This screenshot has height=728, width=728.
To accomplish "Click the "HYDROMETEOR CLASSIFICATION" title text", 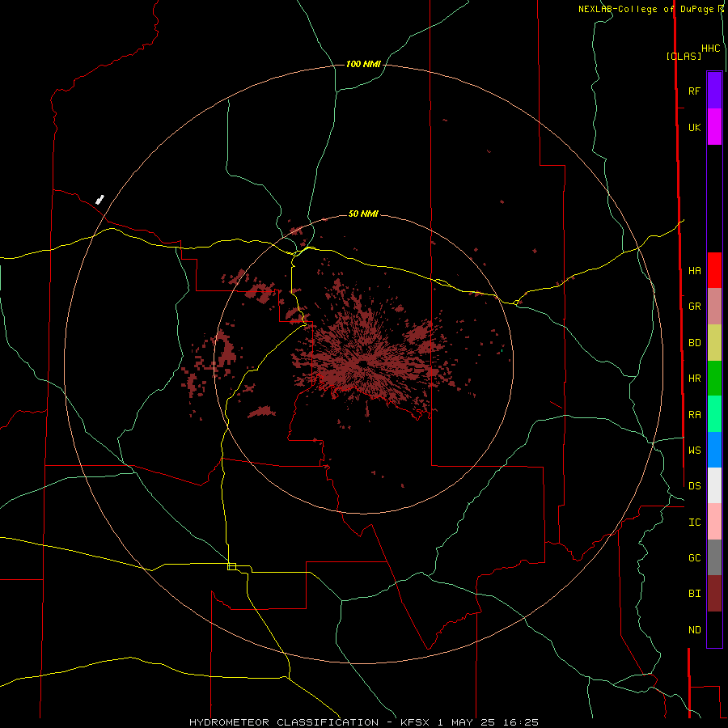I will (x=284, y=722).
